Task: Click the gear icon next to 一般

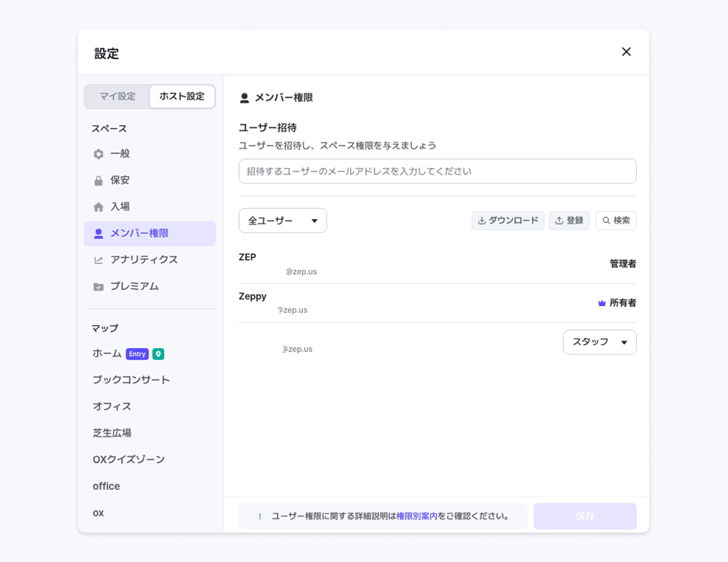Action: click(x=99, y=154)
